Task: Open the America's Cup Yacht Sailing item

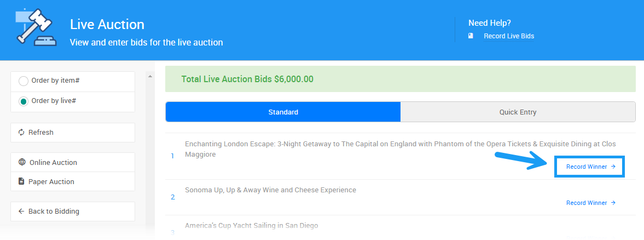Action: pos(251,226)
